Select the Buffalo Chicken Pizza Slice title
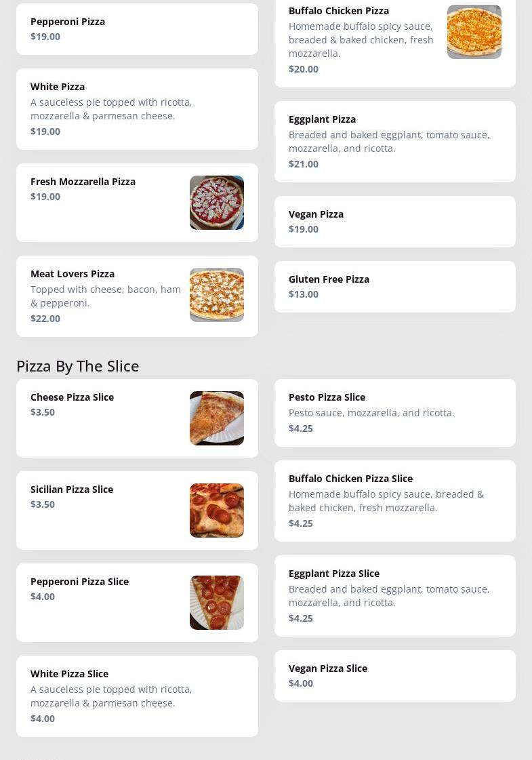The width and height of the screenshot is (532, 760). 350,479
